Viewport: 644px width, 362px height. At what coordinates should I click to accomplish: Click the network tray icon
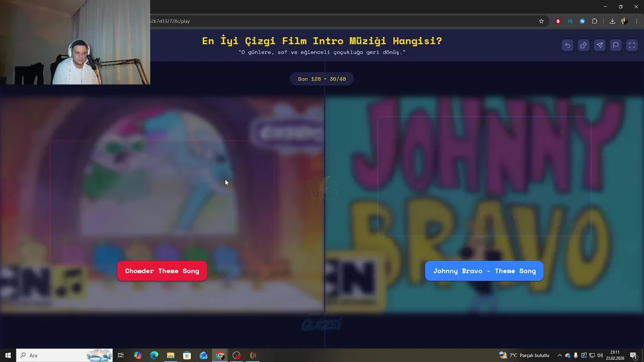(592, 355)
